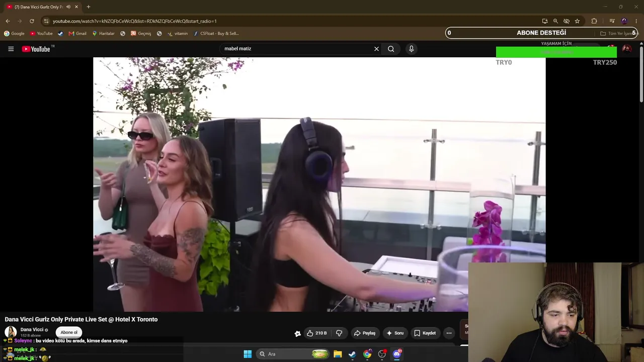
Task: Open Steam from the taskbar
Action: click(x=352, y=354)
